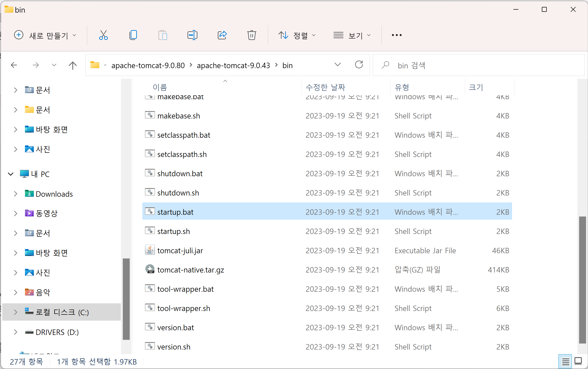Switch to large icons view layout
588x369 pixels.
[x=578, y=361]
